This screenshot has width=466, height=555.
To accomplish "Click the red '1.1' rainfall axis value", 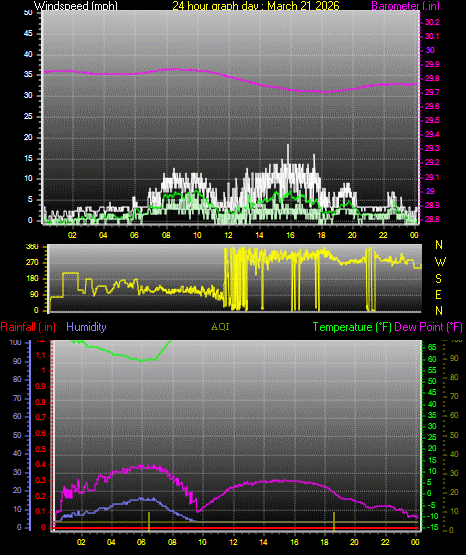I will tap(41, 355).
